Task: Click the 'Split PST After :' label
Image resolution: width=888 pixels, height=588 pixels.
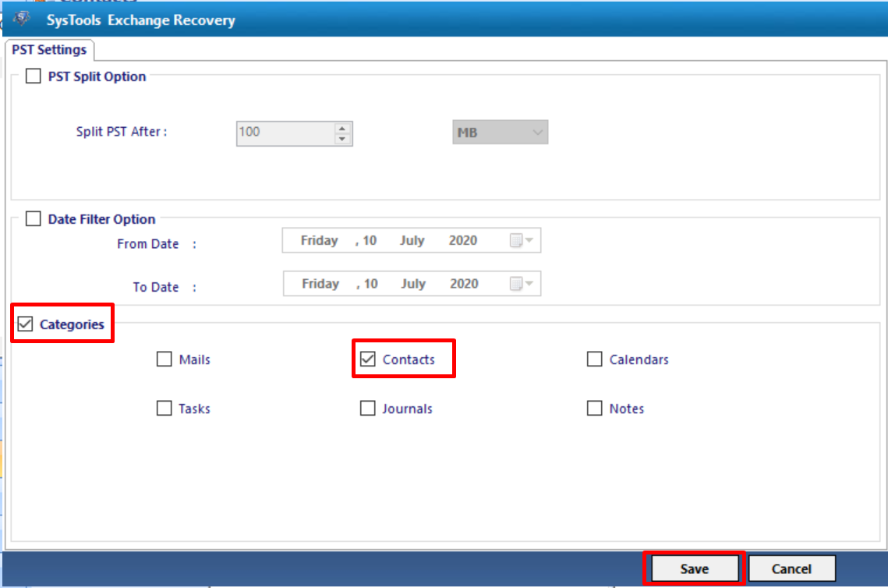Action: point(122,132)
